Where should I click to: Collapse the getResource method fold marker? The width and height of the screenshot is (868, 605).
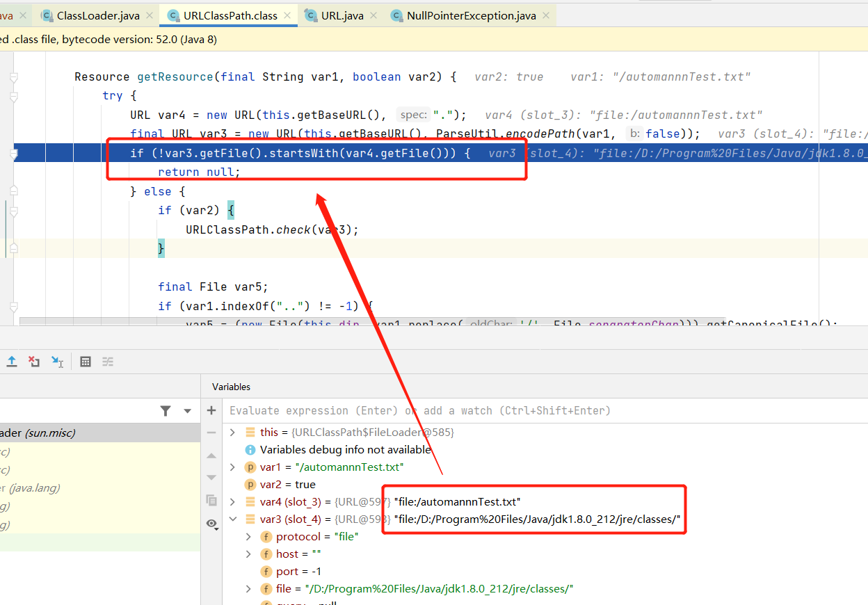point(14,77)
